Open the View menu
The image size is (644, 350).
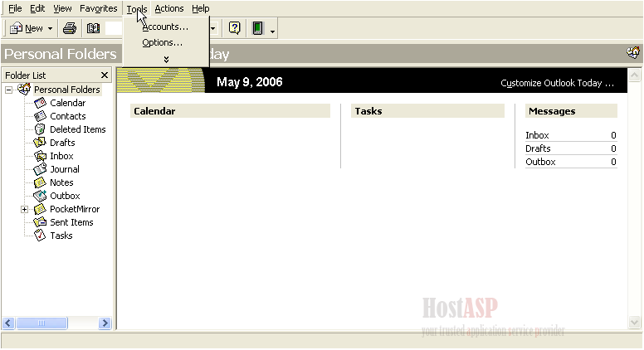click(62, 8)
